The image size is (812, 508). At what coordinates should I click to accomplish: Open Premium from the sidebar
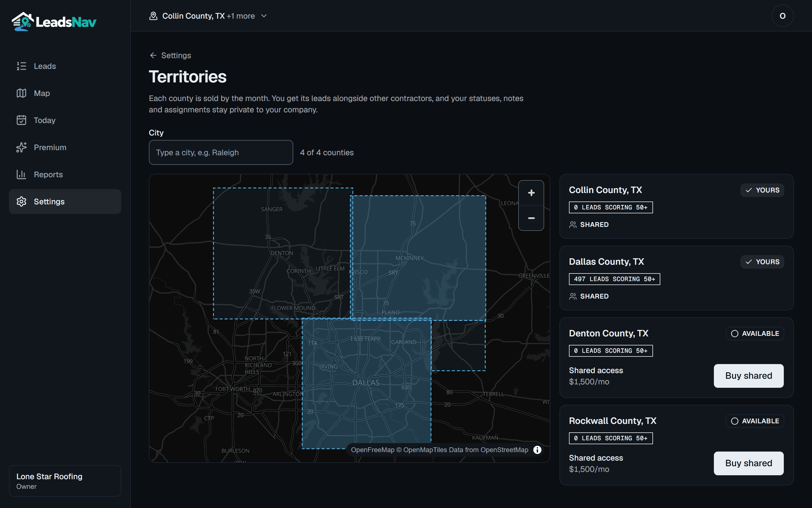pyautogui.click(x=65, y=147)
